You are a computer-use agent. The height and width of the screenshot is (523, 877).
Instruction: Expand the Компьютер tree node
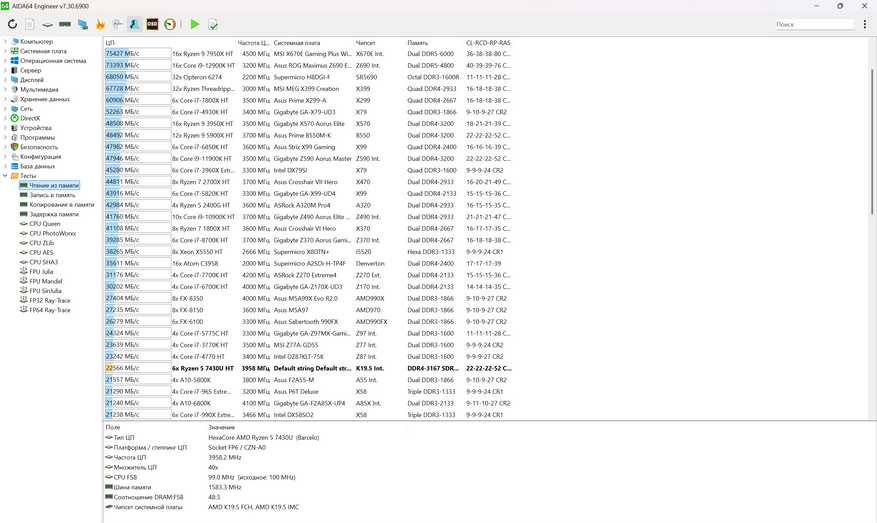[5, 41]
